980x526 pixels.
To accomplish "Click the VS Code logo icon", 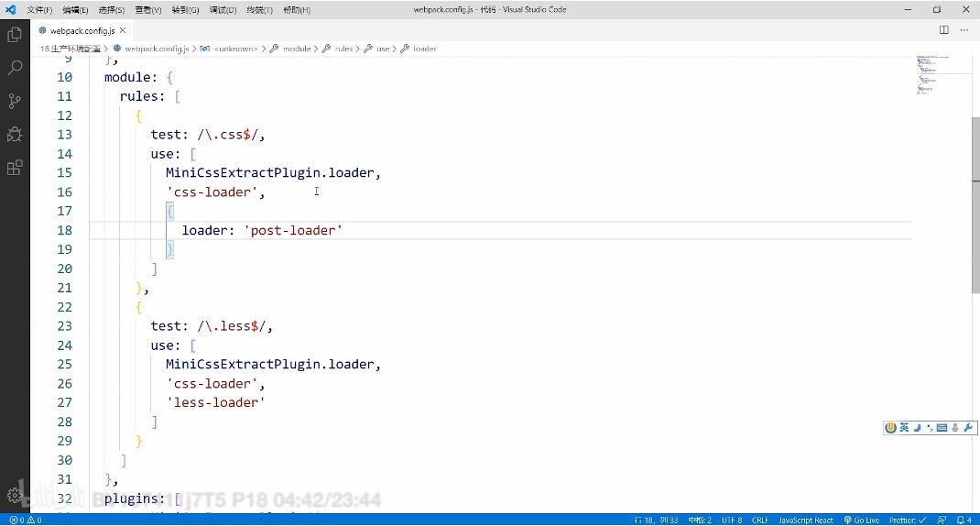I will (11, 9).
